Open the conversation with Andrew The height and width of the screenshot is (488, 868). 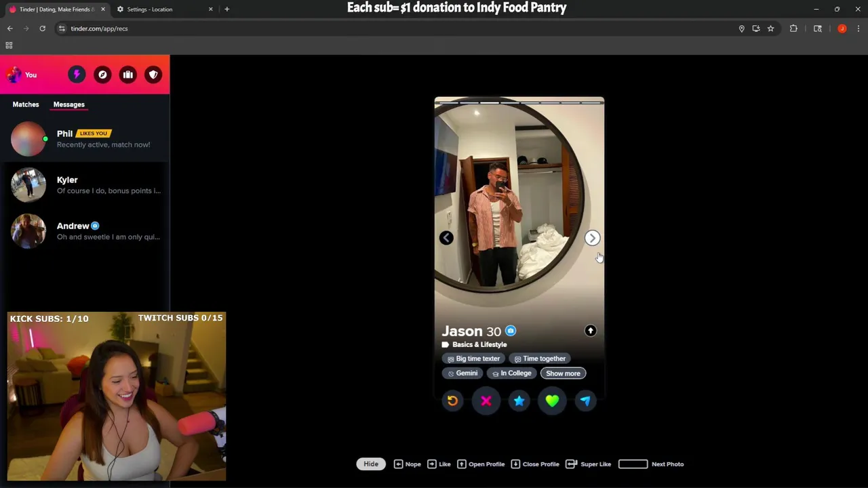point(85,231)
